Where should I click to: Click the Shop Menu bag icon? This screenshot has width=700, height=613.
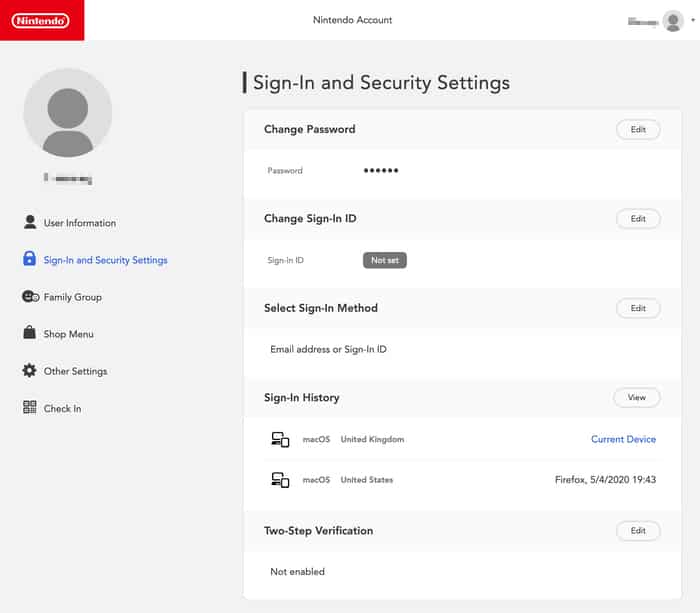(29, 332)
